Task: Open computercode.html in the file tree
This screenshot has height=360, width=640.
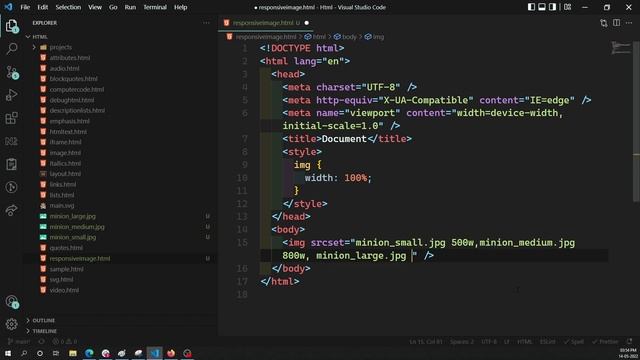Action: 77,89
